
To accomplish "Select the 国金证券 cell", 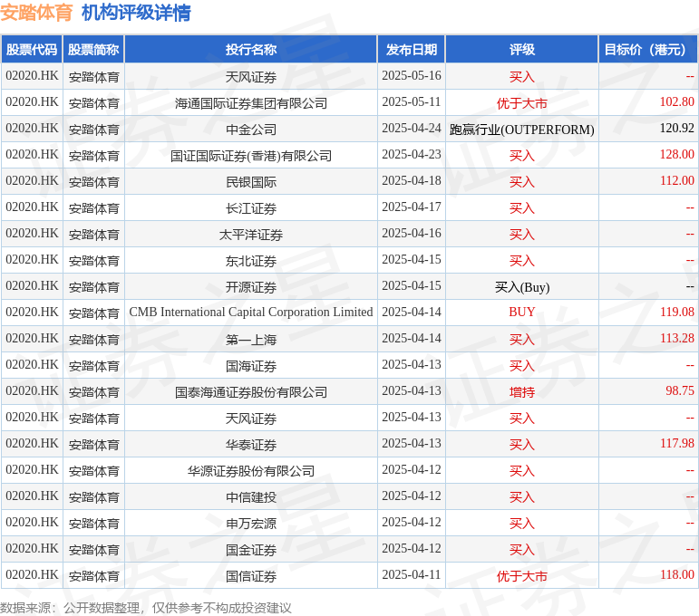I will click(251, 550).
